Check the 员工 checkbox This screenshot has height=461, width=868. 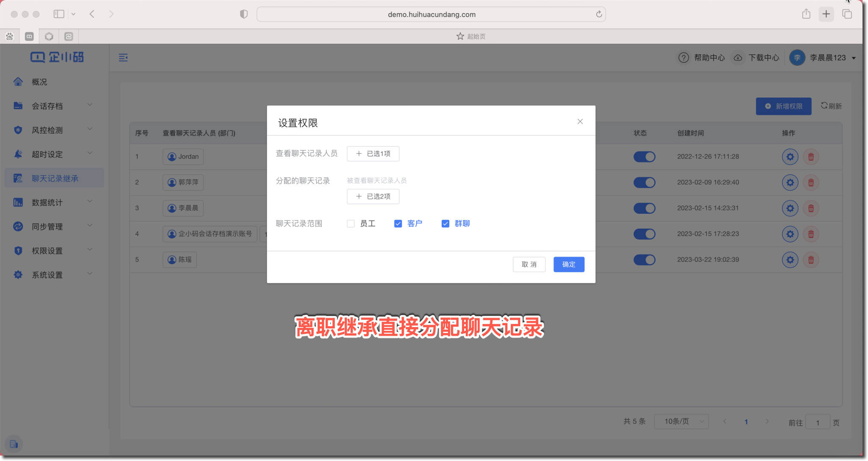click(351, 224)
